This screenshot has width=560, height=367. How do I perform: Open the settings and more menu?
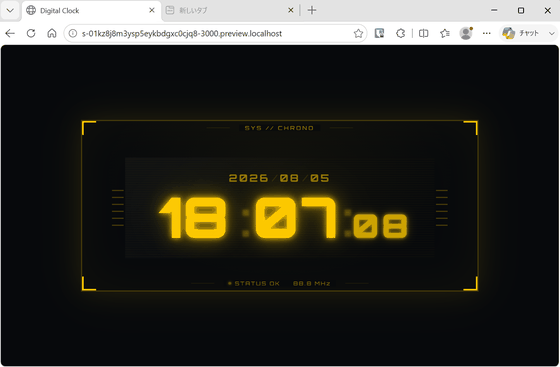pos(486,33)
